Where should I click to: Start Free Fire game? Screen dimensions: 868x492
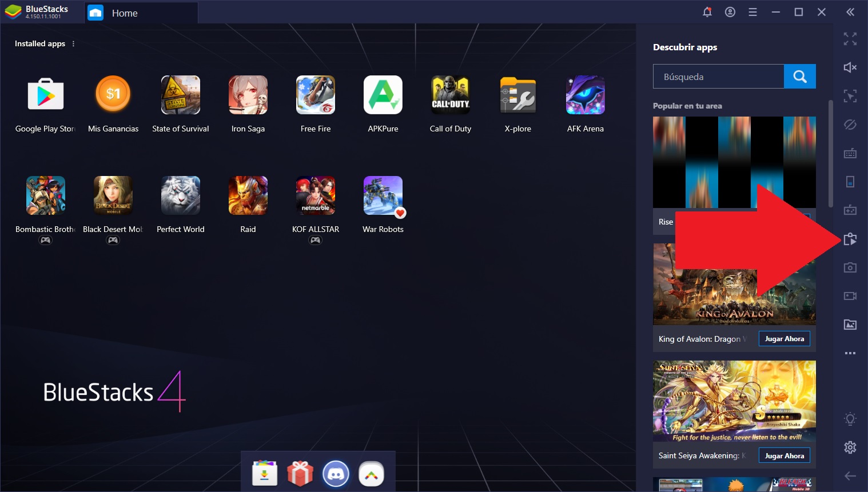(316, 95)
